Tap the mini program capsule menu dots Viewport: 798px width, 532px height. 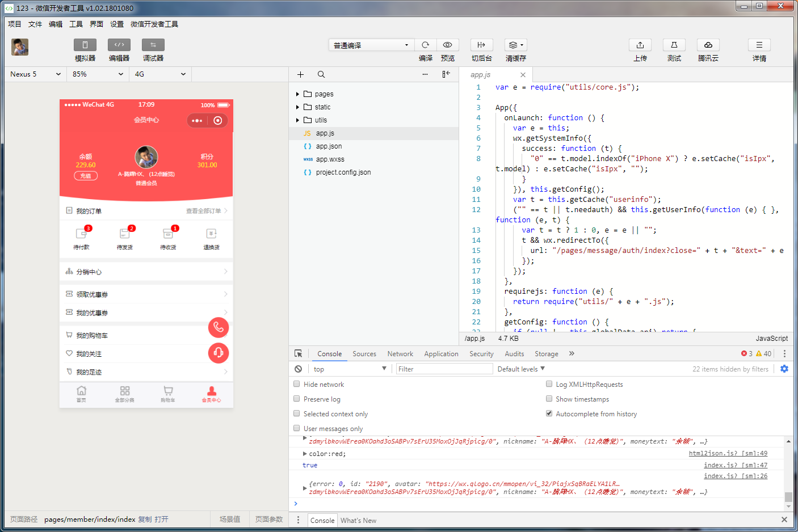(x=197, y=120)
